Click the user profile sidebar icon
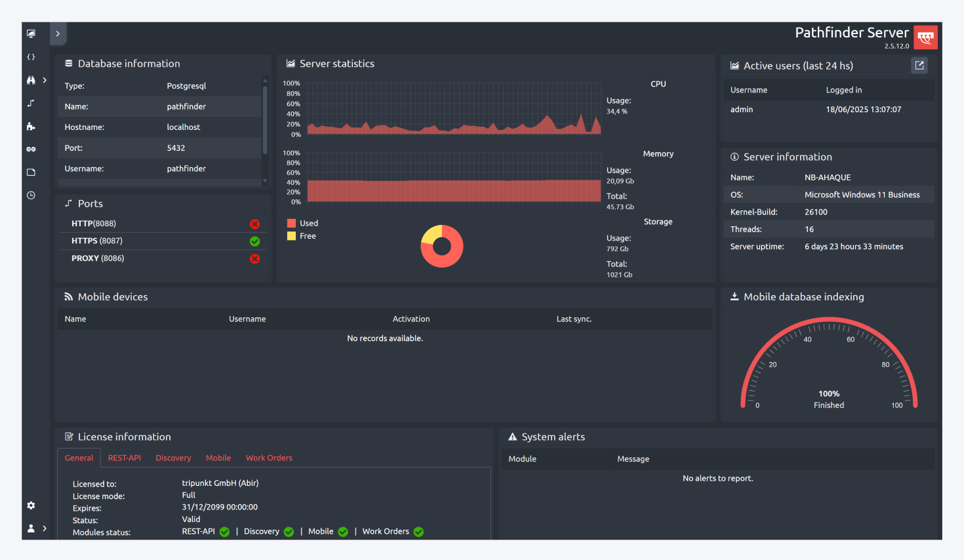Viewport: 964px width, 560px height. (x=31, y=528)
